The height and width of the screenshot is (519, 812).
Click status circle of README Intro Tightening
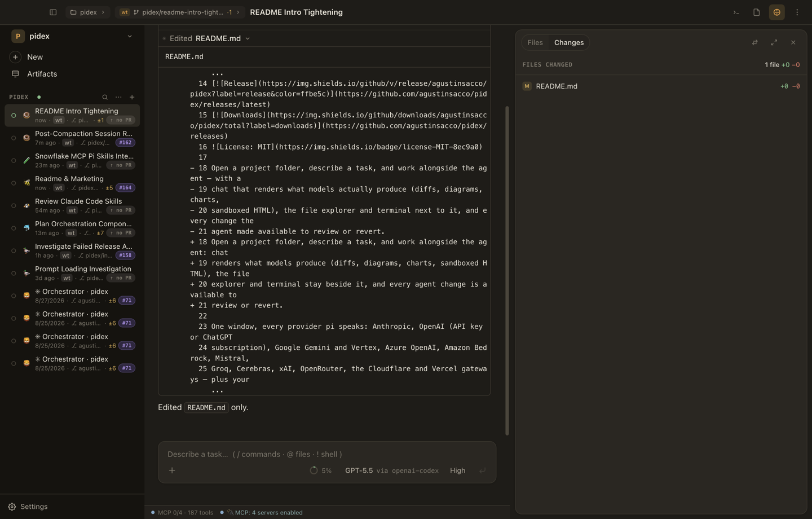coord(14,116)
